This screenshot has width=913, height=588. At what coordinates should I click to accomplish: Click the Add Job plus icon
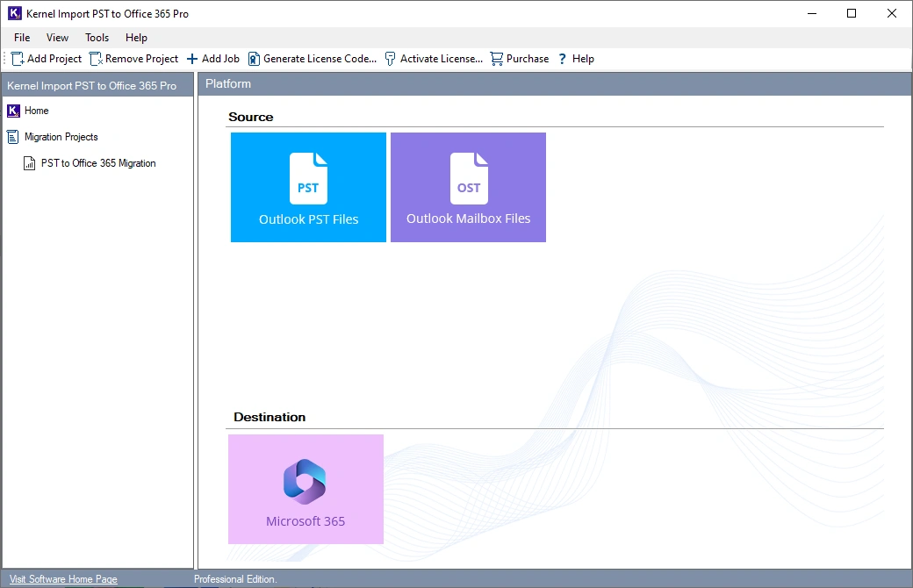[192, 59]
